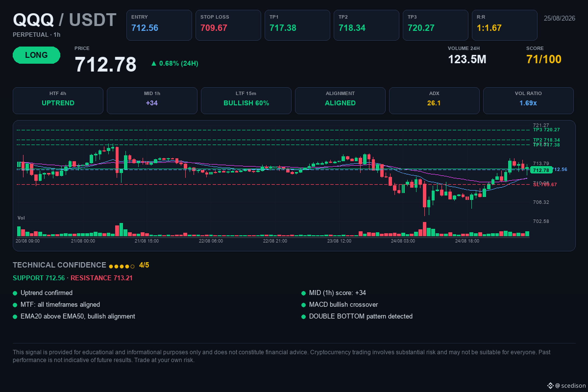Select the HTF 4h UPTREND card
The height and width of the screenshot is (392, 588).
(58, 100)
